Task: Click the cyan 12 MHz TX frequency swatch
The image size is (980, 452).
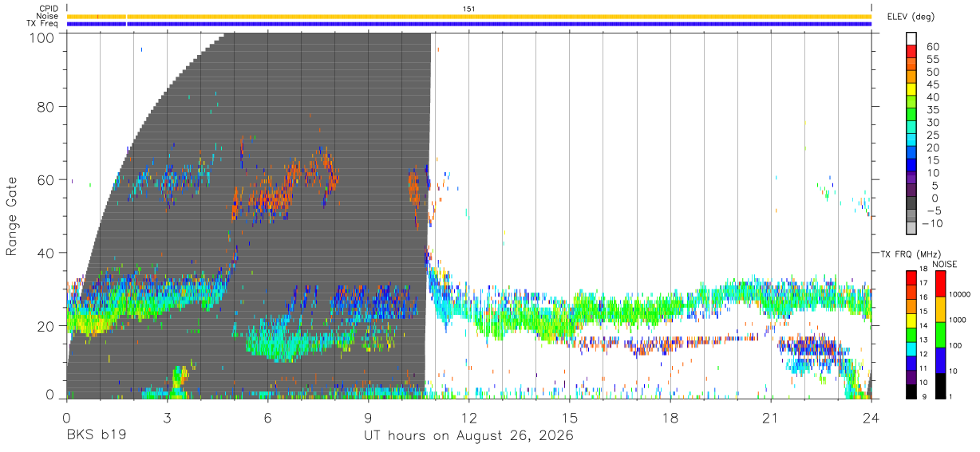Action: point(911,349)
